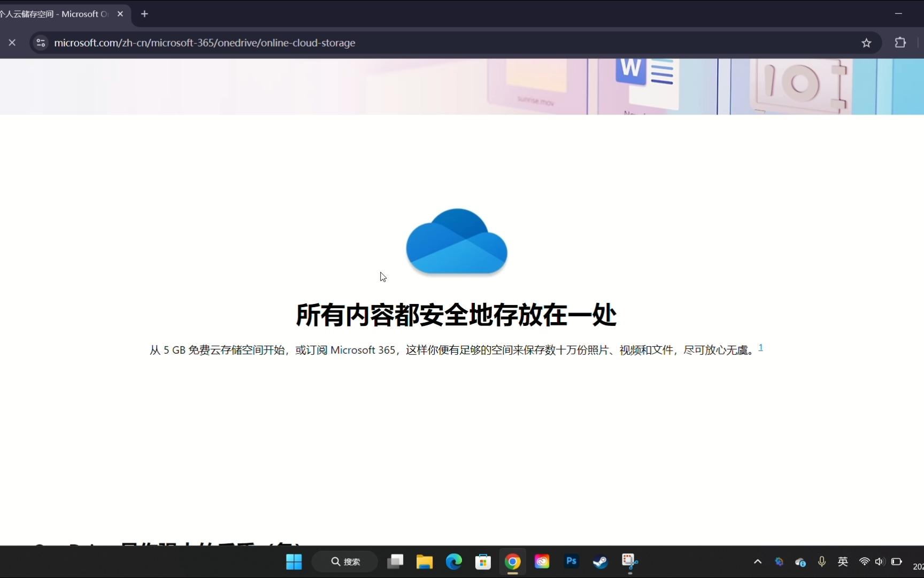Image resolution: width=924 pixels, height=578 pixels.
Task: Launch Photoshop from taskbar
Action: (571, 561)
